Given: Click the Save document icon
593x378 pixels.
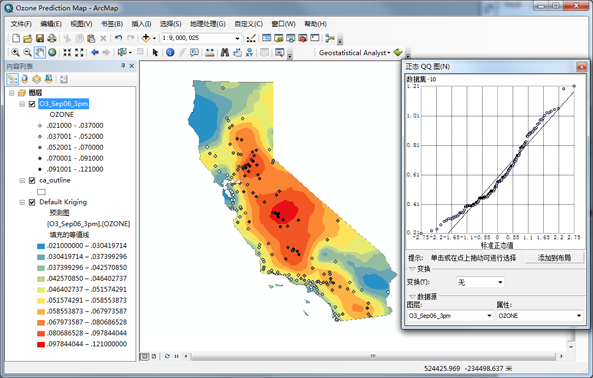Looking at the screenshot, I should click(40, 38).
